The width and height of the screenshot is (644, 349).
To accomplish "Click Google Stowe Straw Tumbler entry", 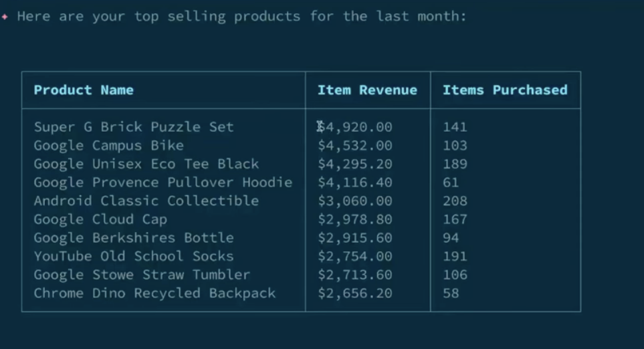I will tap(142, 275).
